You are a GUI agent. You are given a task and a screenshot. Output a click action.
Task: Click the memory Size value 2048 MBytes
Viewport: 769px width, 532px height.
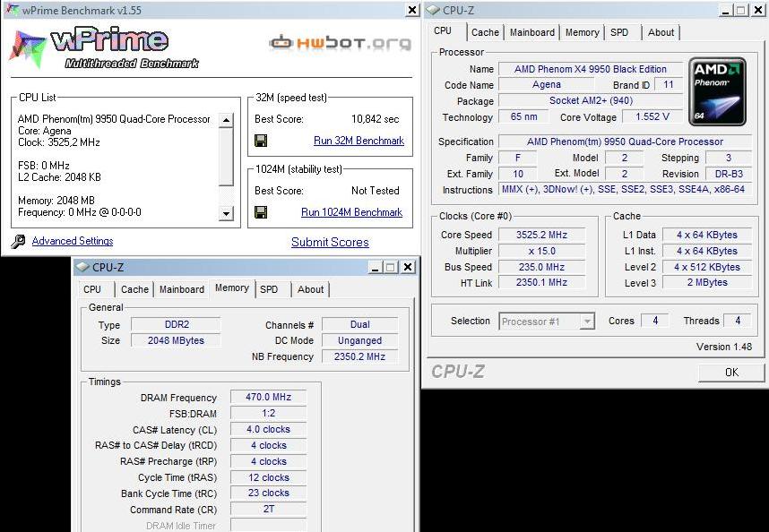[x=176, y=340]
